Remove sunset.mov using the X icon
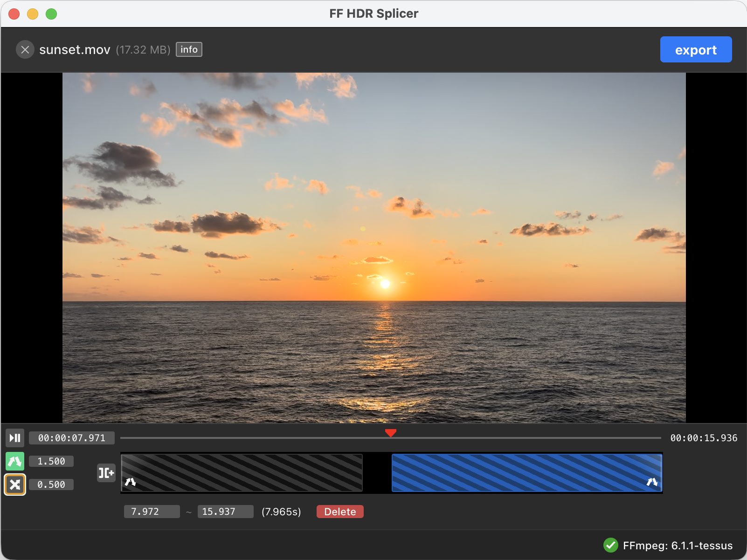The height and width of the screenshot is (560, 747). tap(25, 49)
